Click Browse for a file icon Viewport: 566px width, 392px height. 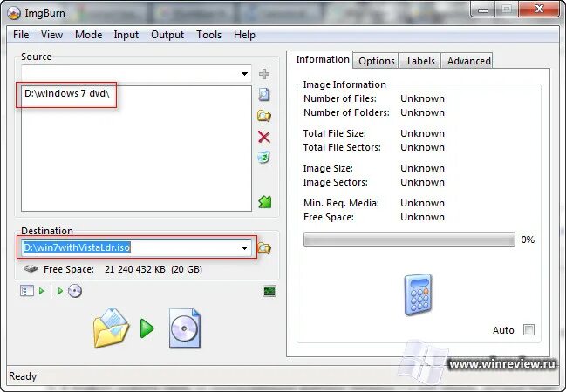pyautogui.click(x=264, y=95)
